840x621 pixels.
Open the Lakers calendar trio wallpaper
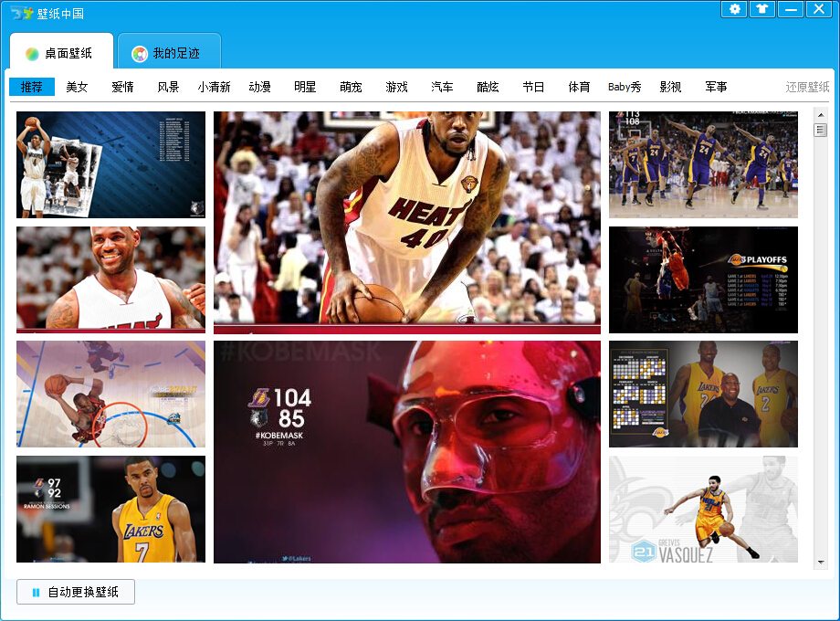tap(703, 394)
